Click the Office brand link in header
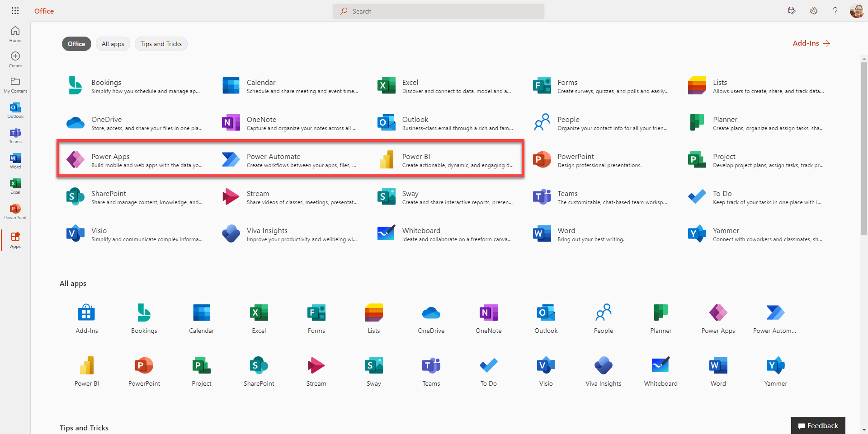The image size is (868, 434). pyautogui.click(x=44, y=11)
